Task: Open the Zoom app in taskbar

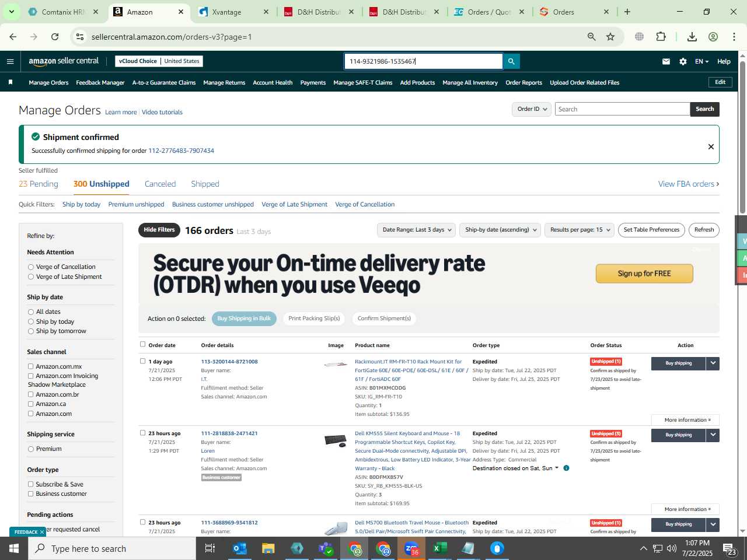Action: (411, 548)
